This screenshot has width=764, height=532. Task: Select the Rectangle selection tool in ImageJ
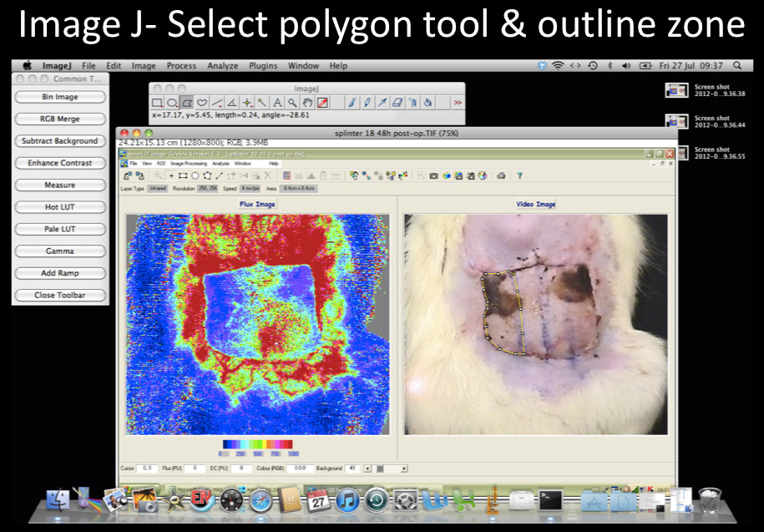coord(156,103)
